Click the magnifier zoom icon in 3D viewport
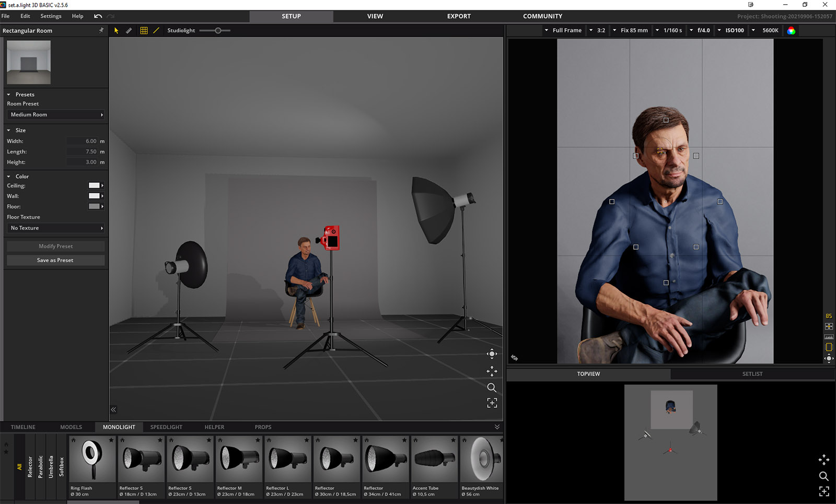Viewport: 836px width, 504px height. click(492, 388)
